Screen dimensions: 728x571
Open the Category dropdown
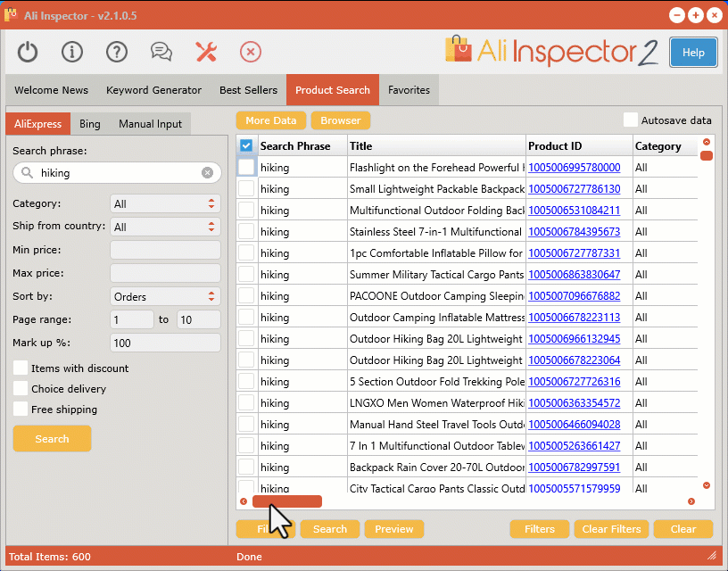165,203
